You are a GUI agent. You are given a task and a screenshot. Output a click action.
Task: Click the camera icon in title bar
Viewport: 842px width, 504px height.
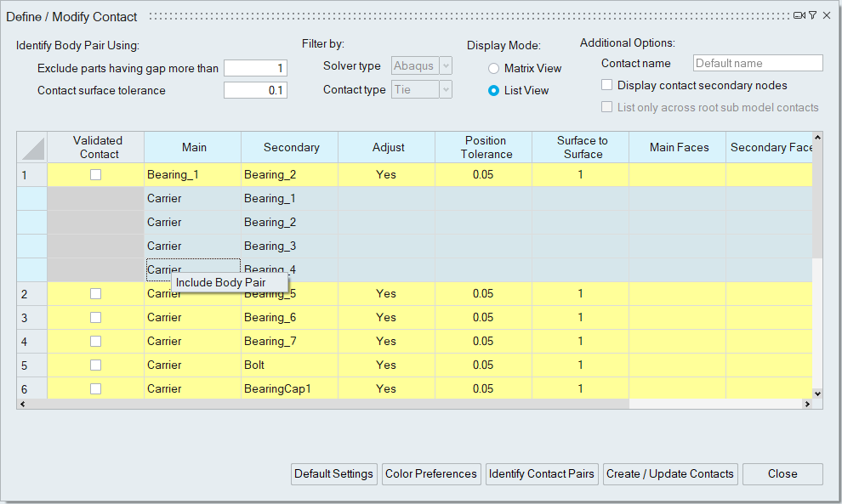(799, 15)
